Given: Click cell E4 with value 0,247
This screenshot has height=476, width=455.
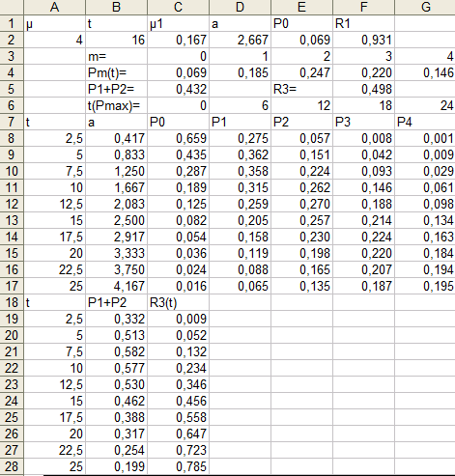Looking at the screenshot, I should point(301,72).
